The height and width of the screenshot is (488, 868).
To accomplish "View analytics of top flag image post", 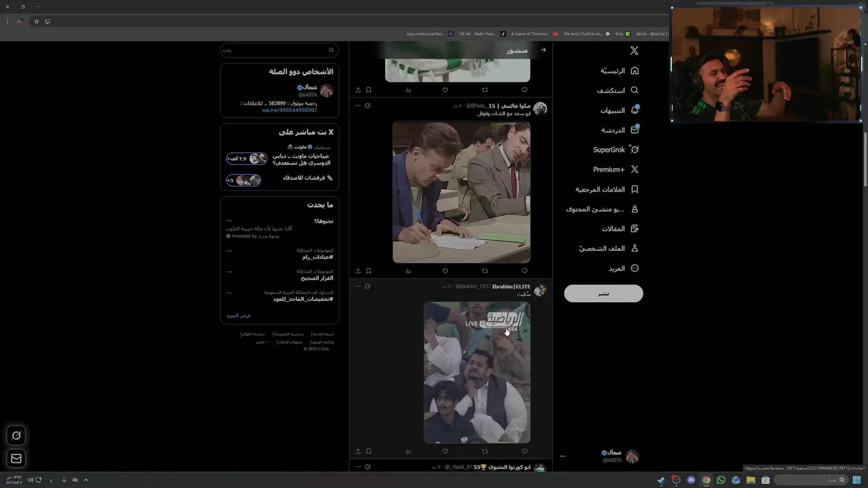I will [408, 89].
